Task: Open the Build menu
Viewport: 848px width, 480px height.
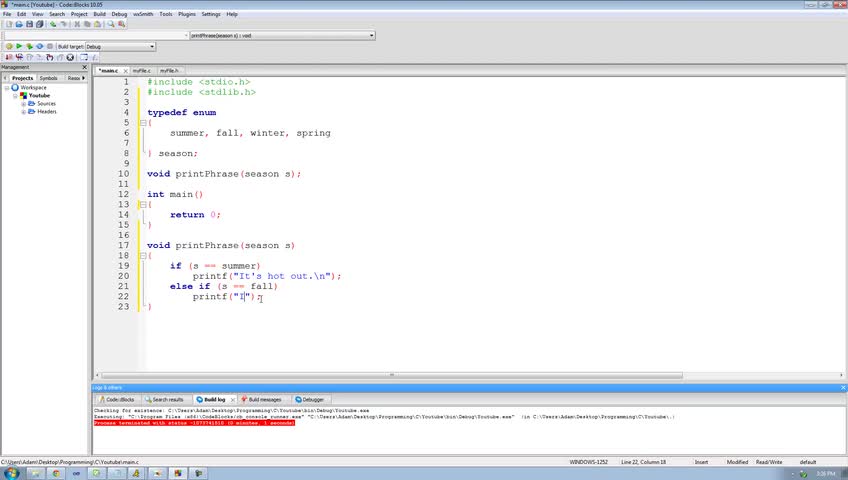Action: pos(100,14)
